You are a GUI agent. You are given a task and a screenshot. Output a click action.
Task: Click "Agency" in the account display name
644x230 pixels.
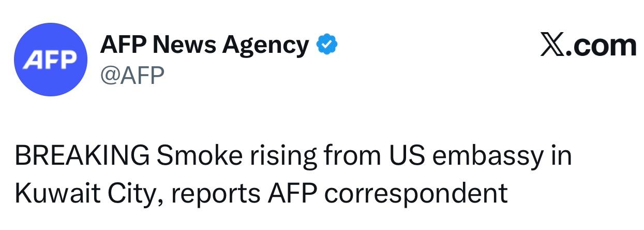point(265,46)
